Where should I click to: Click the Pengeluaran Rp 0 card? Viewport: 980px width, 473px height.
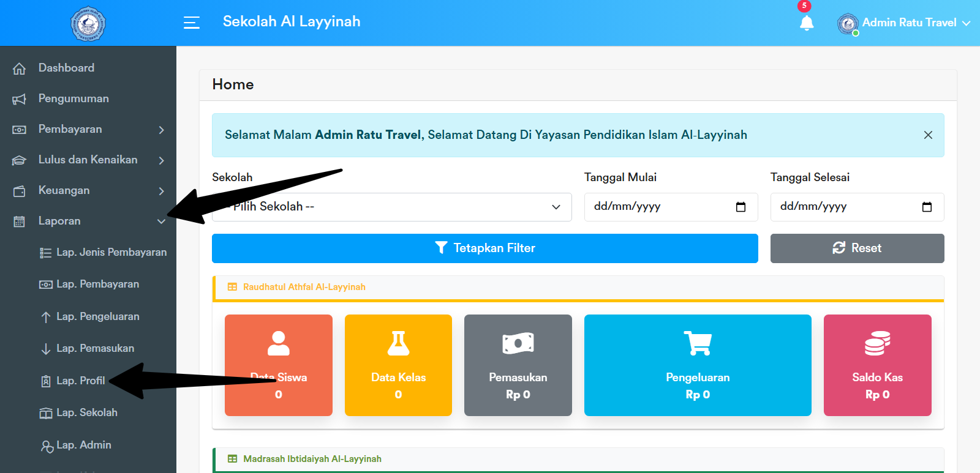pyautogui.click(x=698, y=365)
